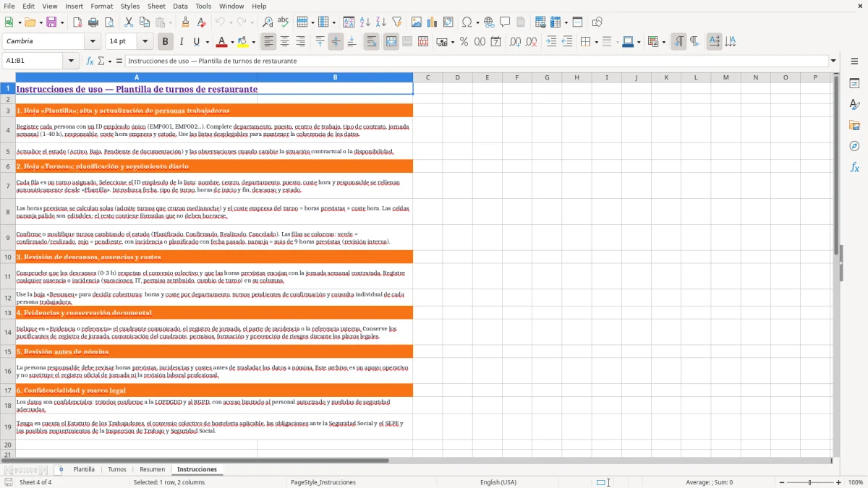Switch to the Resumen sheet tab

point(152,469)
